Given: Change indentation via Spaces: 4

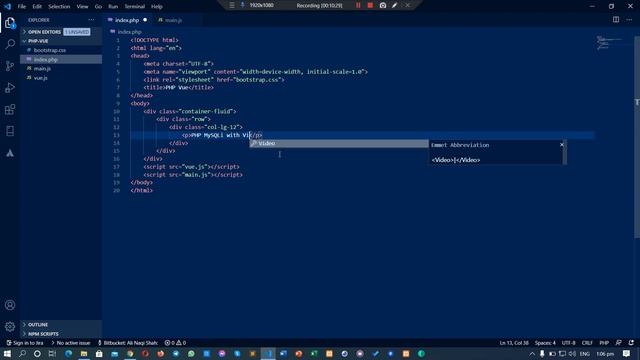Looking at the screenshot, I should pyautogui.click(x=545, y=343).
